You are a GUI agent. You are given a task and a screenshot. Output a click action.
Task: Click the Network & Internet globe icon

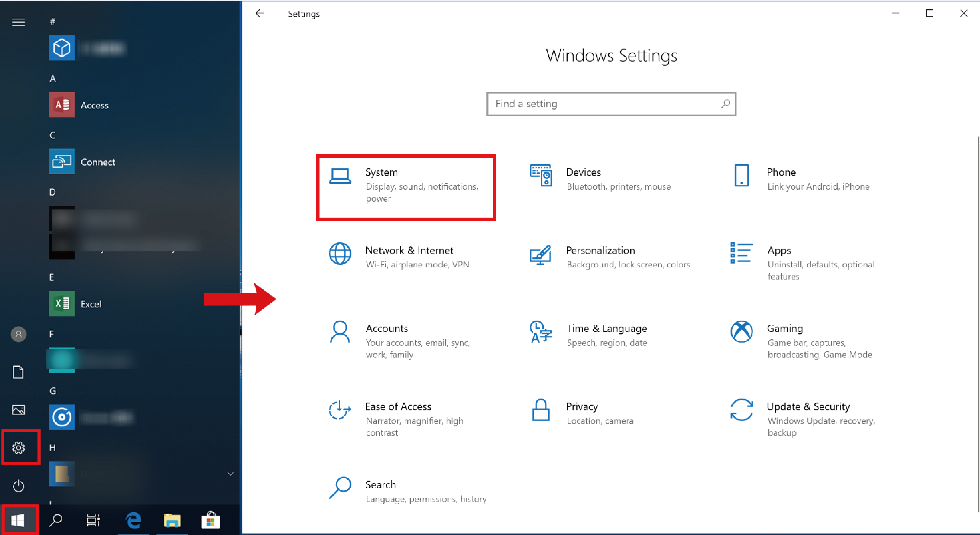340,253
